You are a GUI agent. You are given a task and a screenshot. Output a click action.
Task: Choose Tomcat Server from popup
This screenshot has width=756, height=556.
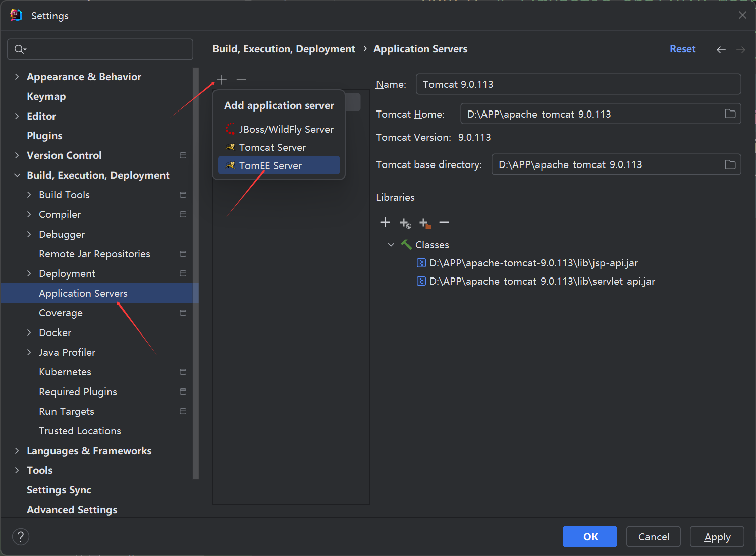(279, 147)
